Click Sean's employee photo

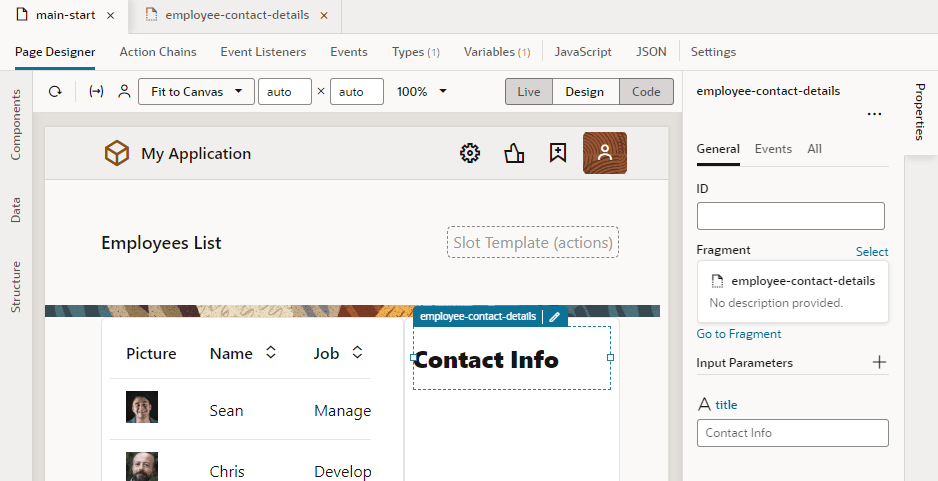142,407
